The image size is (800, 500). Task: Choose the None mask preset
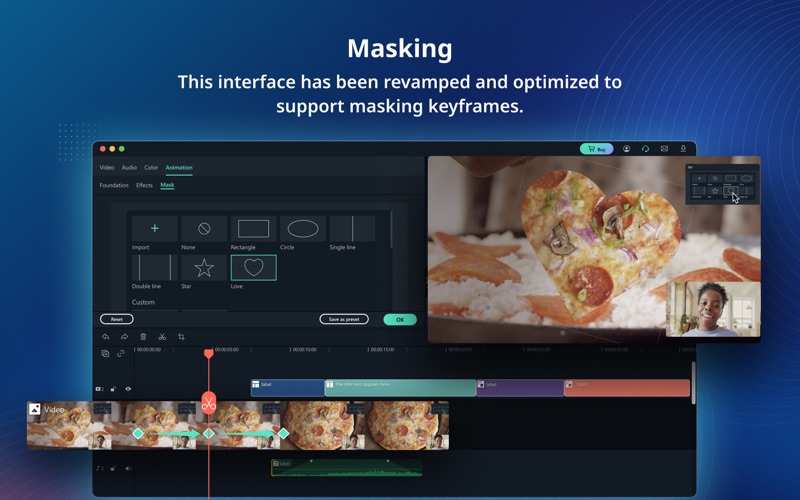(x=204, y=229)
